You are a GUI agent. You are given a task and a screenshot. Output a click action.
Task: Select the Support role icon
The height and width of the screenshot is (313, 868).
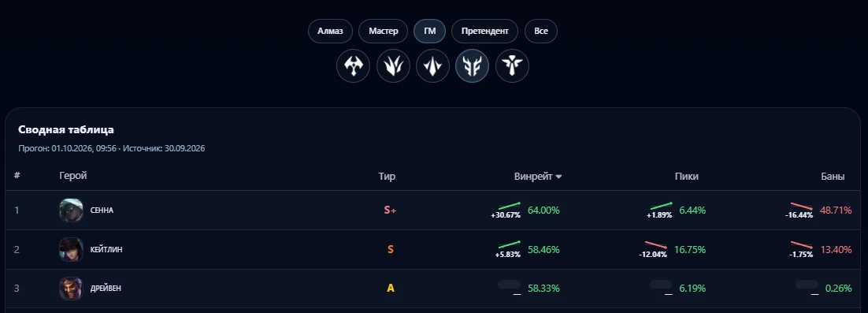512,66
